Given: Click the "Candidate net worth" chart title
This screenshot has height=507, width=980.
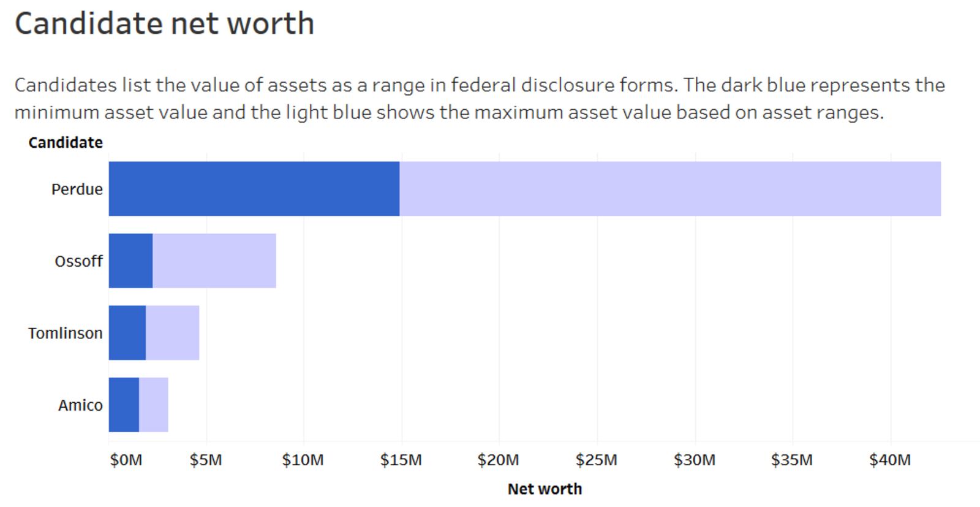Looking at the screenshot, I should click(164, 24).
